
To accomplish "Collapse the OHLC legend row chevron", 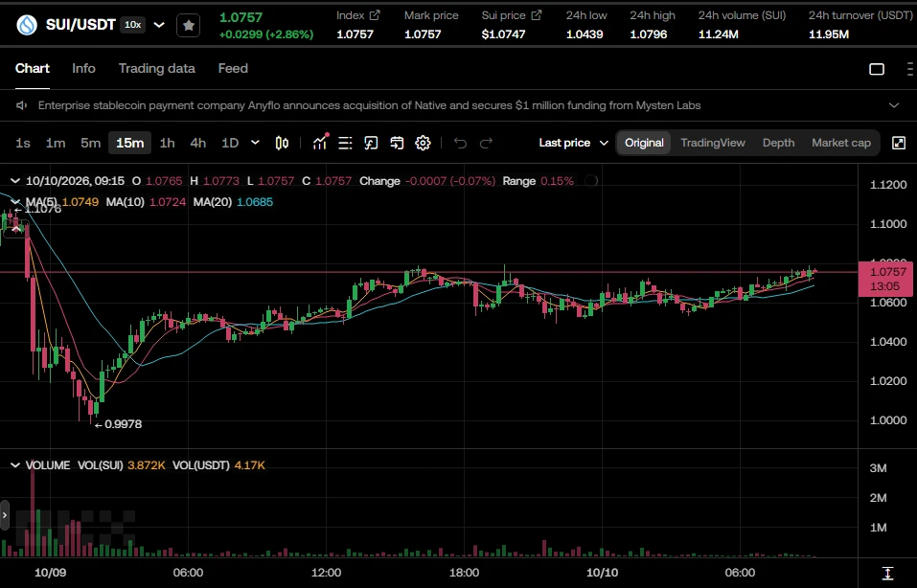I will pos(15,181).
